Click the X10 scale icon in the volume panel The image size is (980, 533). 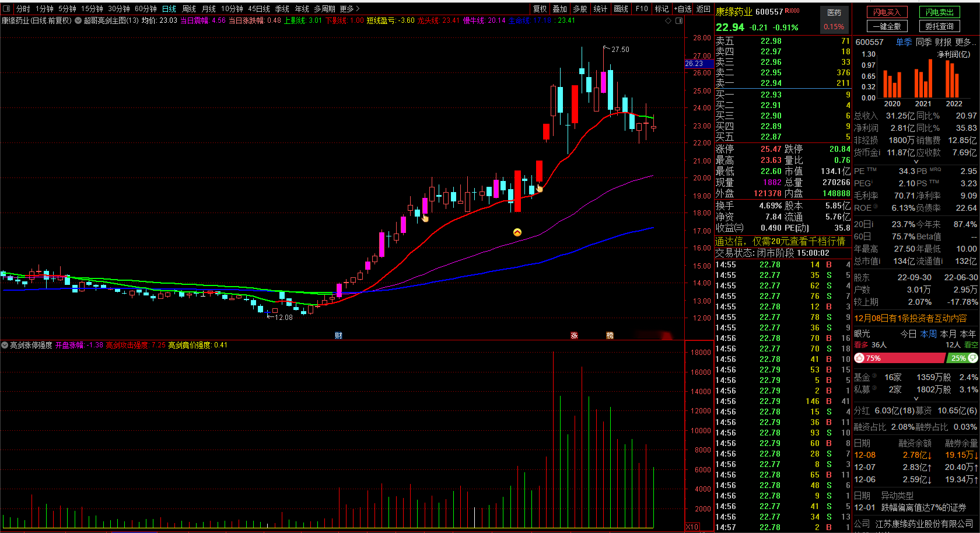pos(692,527)
